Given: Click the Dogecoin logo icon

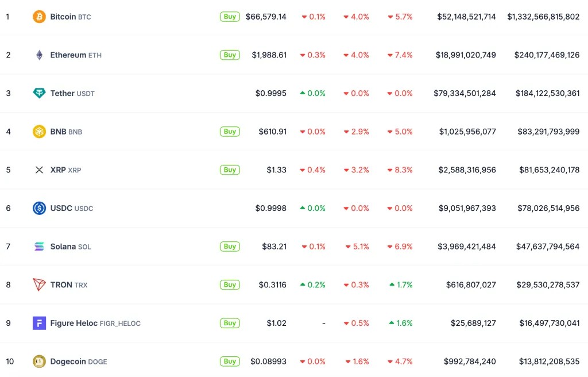Looking at the screenshot, I should tap(39, 361).
